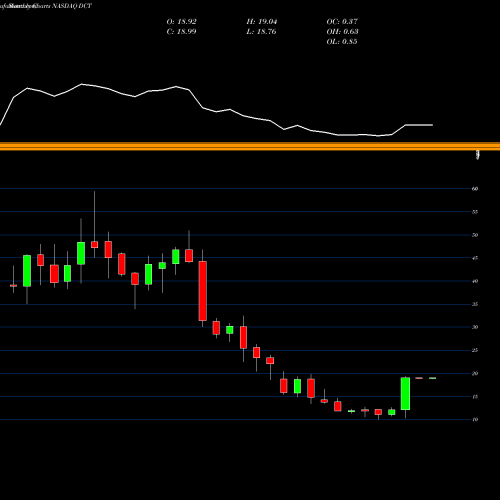Click the 30 price axis label

[475, 327]
